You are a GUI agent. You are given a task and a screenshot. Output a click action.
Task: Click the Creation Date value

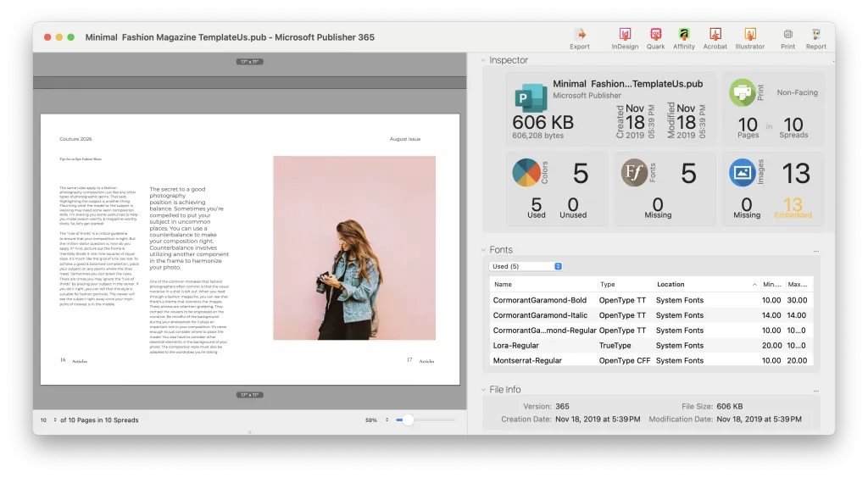(x=598, y=420)
